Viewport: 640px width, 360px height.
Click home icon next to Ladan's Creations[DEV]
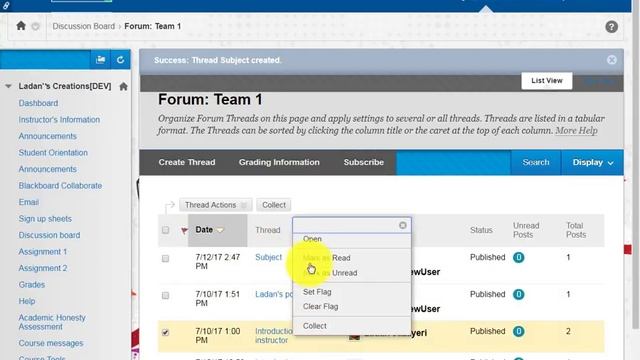(123, 86)
